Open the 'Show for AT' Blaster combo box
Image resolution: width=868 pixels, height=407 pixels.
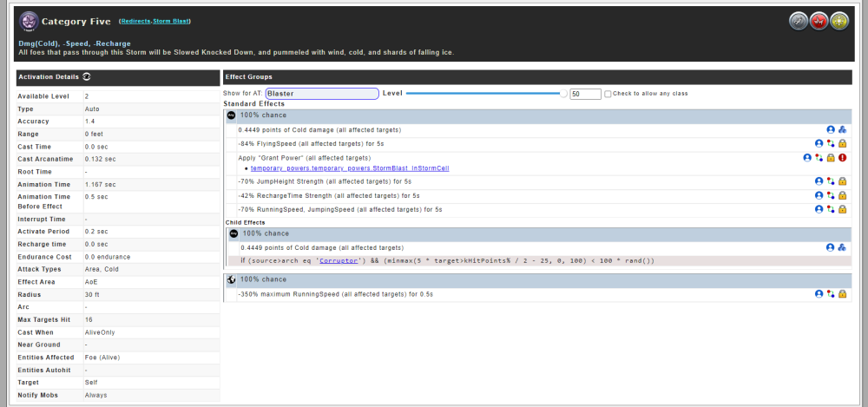click(x=322, y=94)
